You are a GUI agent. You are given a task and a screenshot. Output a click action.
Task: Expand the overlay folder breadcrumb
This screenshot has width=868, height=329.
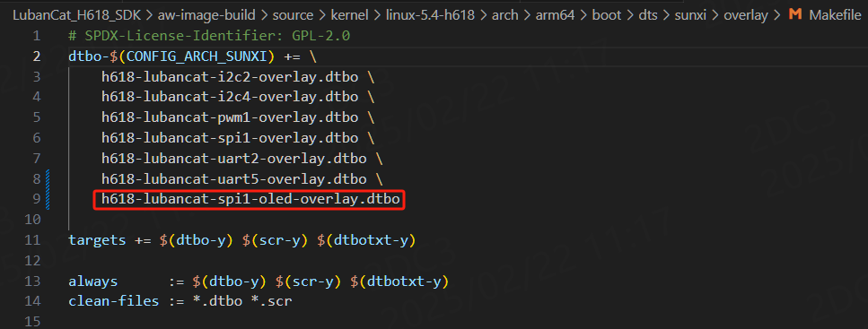pos(746,15)
